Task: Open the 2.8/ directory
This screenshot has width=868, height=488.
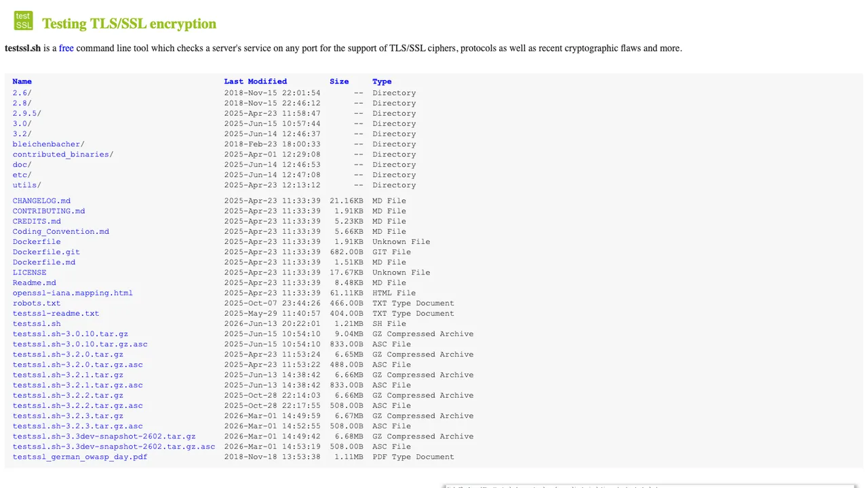Action: coord(22,103)
